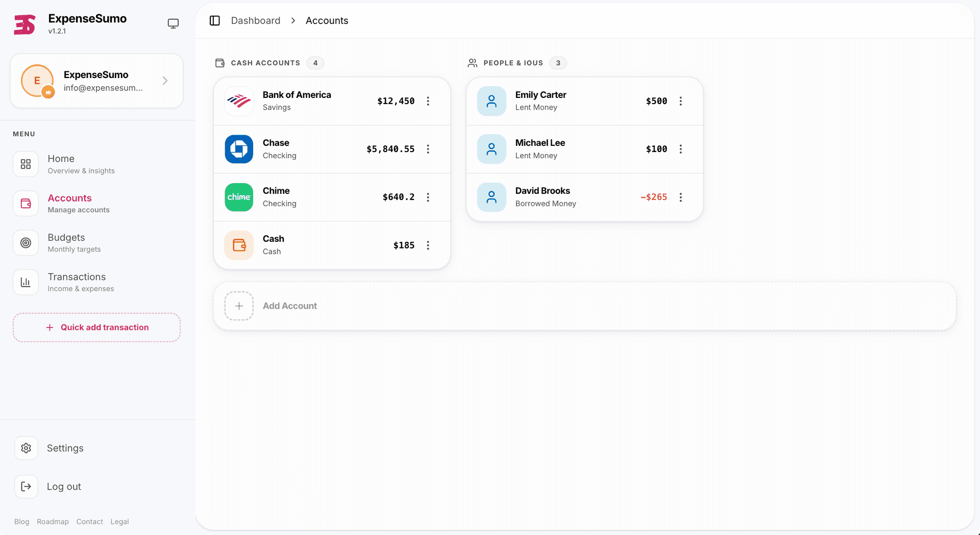Click the Add Account label
Image resolution: width=980 pixels, height=535 pixels.
point(290,306)
